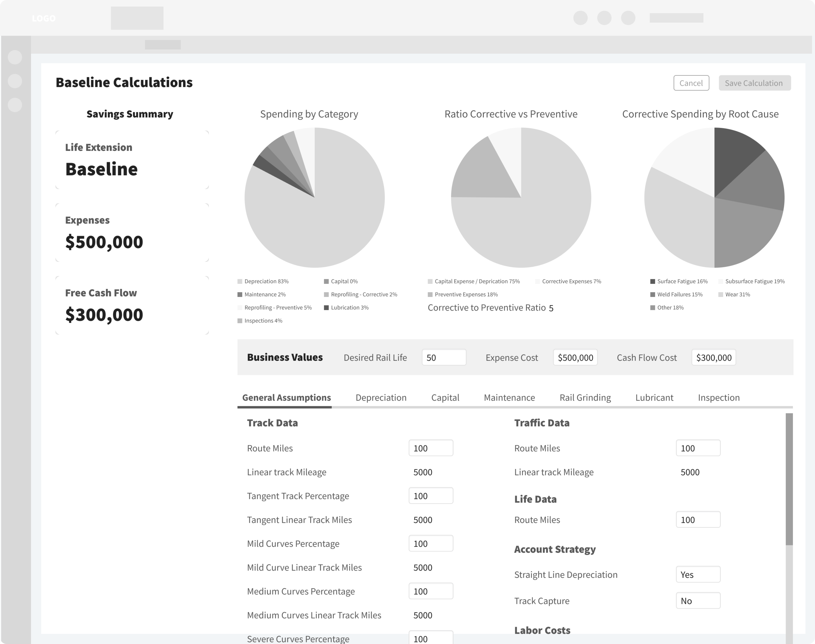The image size is (815, 644).
Task: Click the last round icon before profile placeholder
Action: coord(628,18)
